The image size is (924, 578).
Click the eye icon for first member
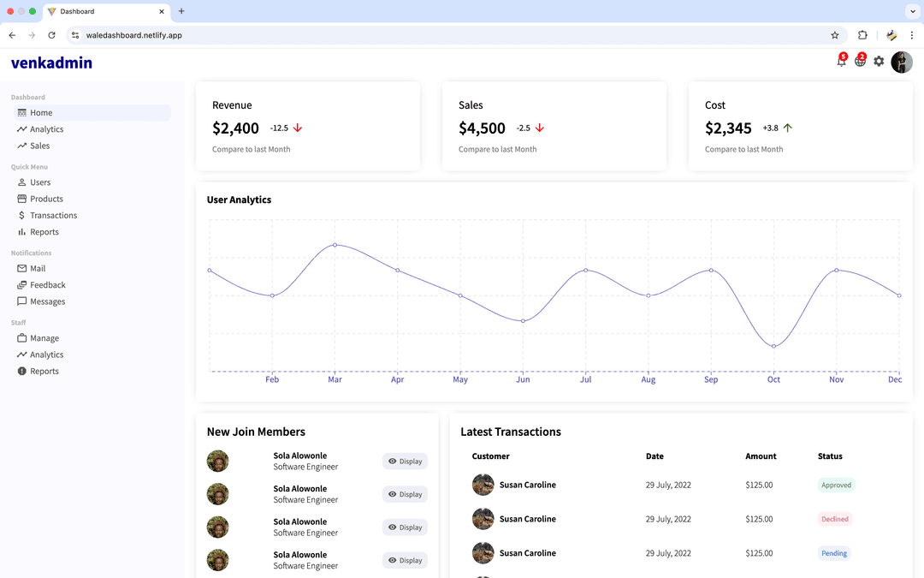[x=393, y=462]
